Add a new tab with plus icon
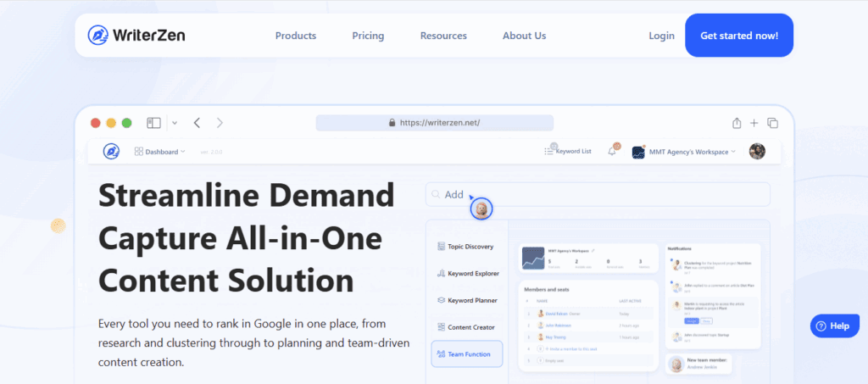 [754, 123]
